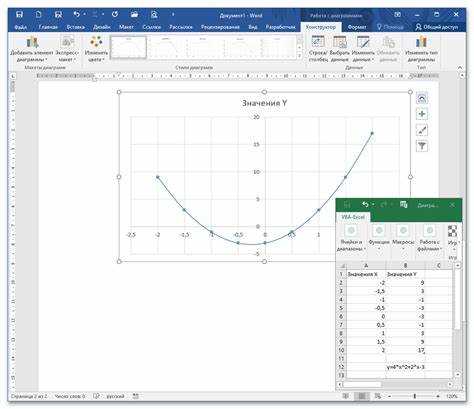Switch to the Home tab
Image resolution: width=474 pixels, height=409 pixels.
click(48, 27)
